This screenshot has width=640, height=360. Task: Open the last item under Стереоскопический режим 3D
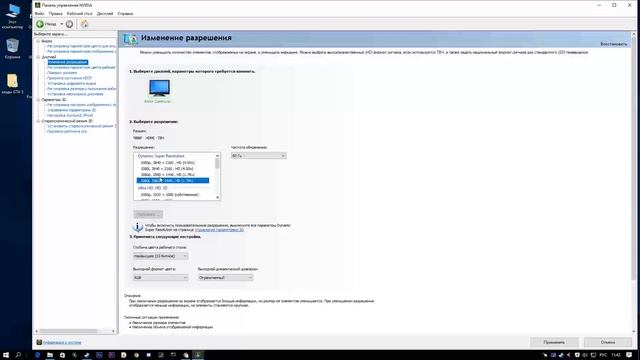tap(67, 131)
